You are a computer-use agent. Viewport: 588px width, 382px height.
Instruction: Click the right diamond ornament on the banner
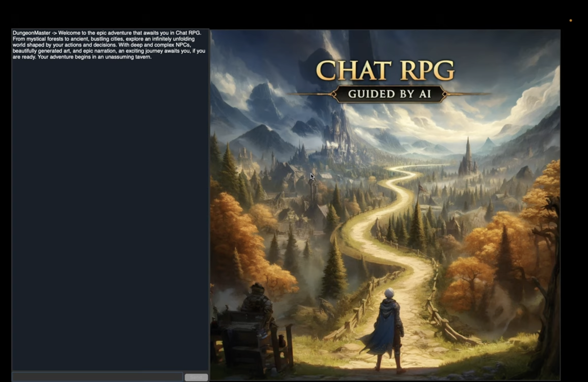tap(444, 94)
